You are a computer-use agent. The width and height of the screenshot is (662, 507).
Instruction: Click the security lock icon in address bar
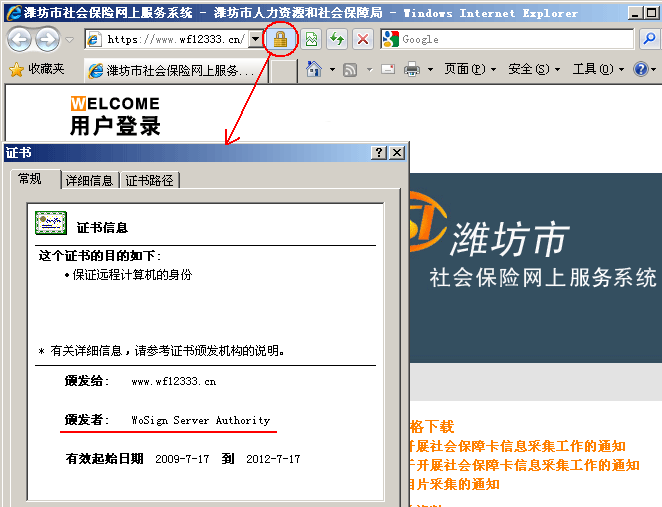[x=281, y=39]
